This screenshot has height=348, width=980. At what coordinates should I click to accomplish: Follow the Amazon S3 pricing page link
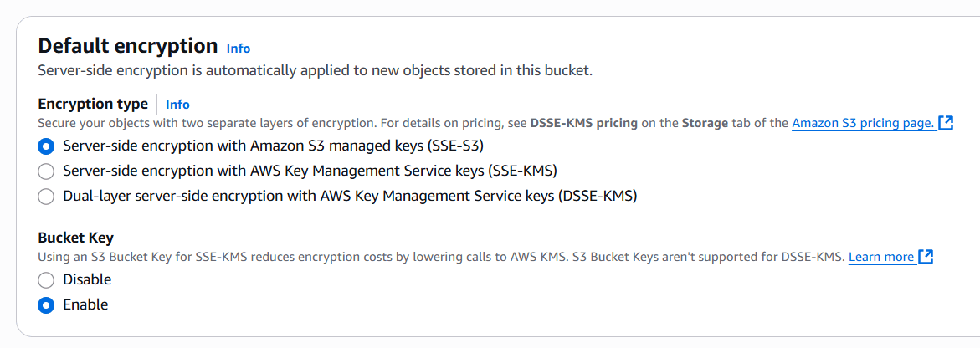863,124
